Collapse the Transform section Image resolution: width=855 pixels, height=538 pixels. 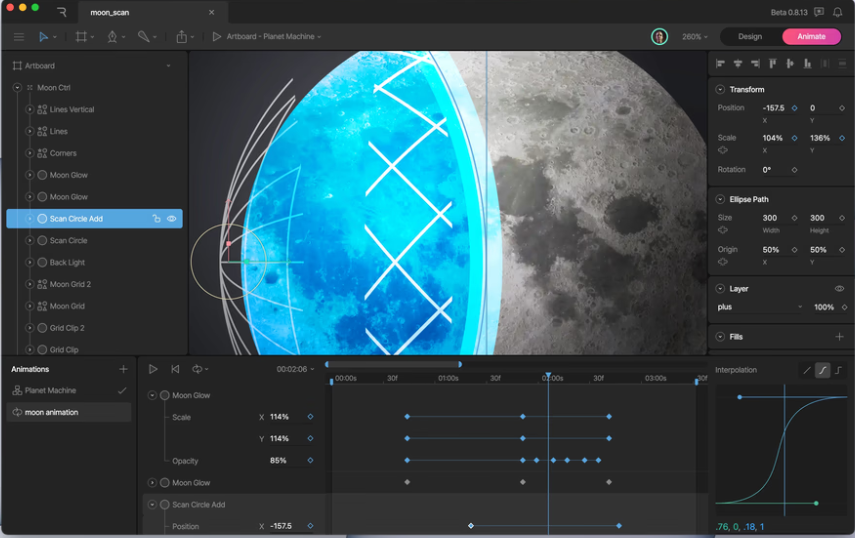point(720,89)
